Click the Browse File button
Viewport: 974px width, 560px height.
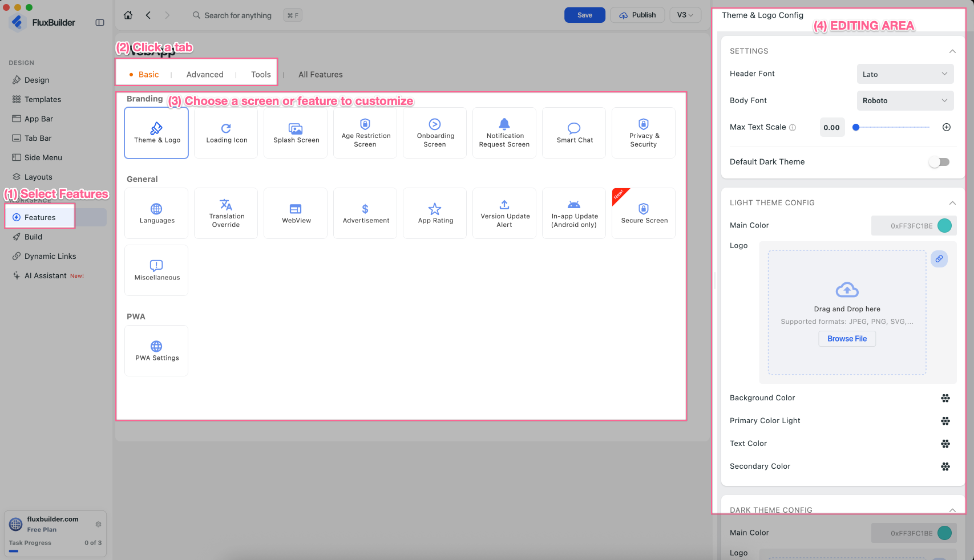click(847, 339)
